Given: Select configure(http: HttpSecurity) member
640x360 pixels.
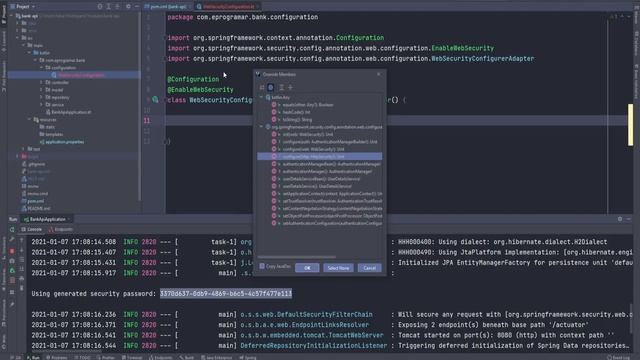Looking at the screenshot, I should pos(320,156).
